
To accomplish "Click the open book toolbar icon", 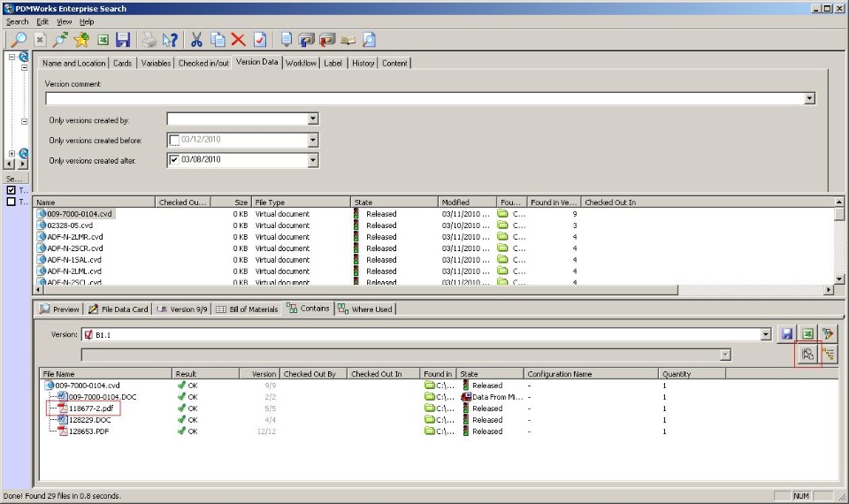I will click(x=348, y=40).
